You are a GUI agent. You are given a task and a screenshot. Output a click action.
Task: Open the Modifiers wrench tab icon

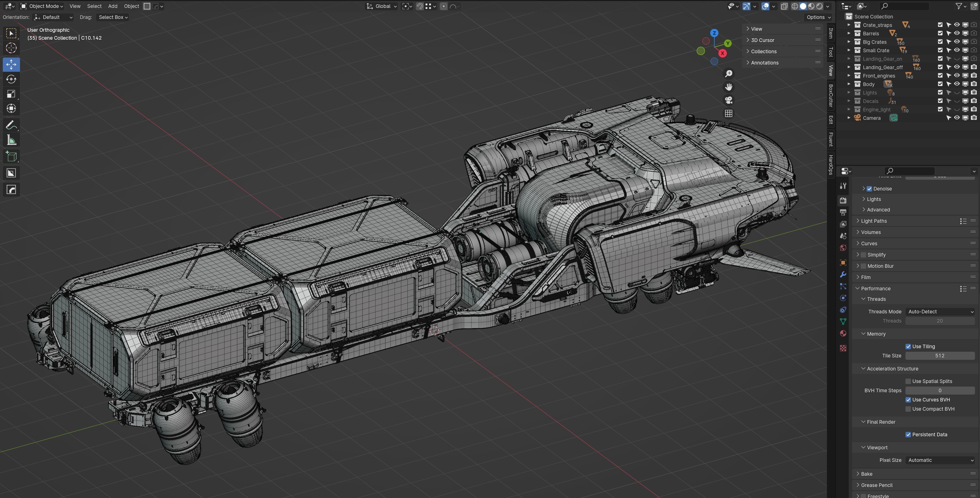click(x=843, y=274)
